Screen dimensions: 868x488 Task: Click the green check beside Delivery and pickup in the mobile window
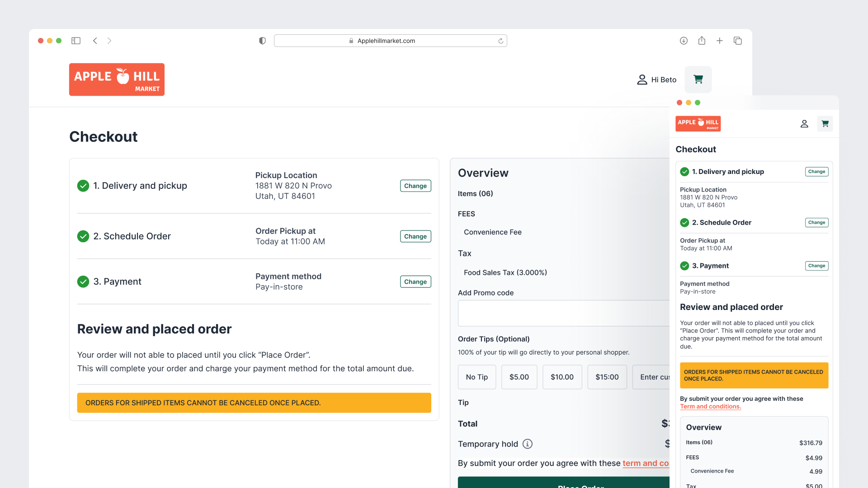[x=684, y=172]
